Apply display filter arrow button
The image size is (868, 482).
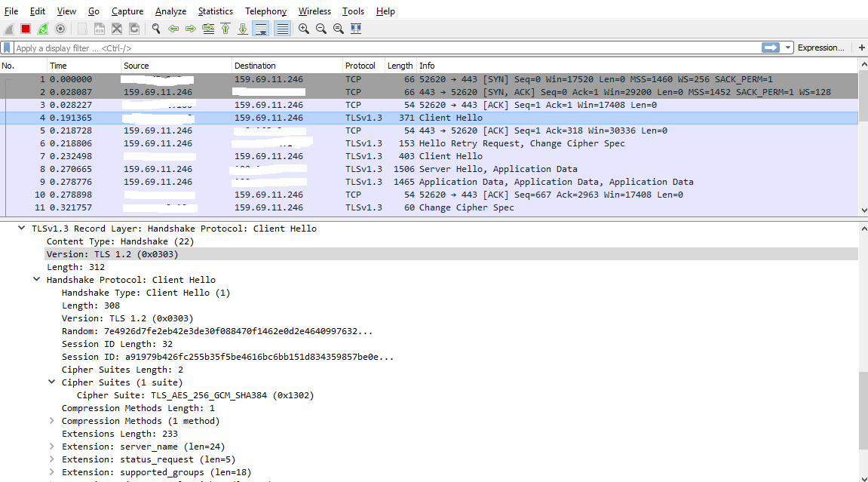click(x=771, y=48)
